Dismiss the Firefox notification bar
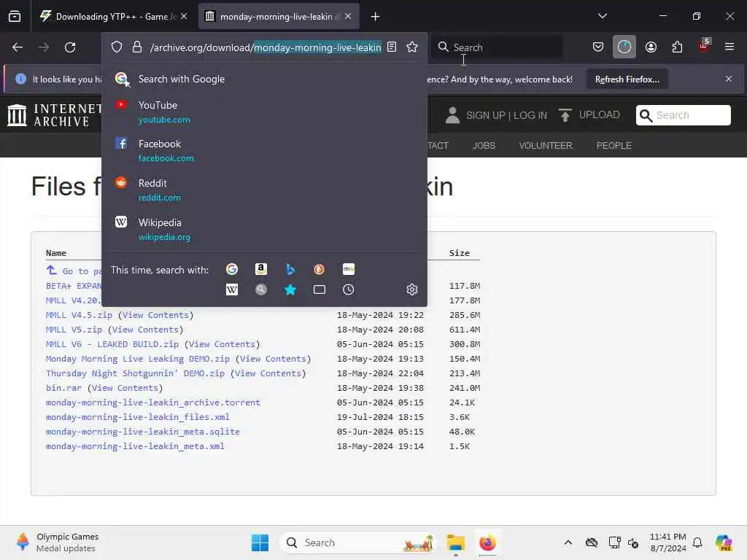 pos(729,79)
